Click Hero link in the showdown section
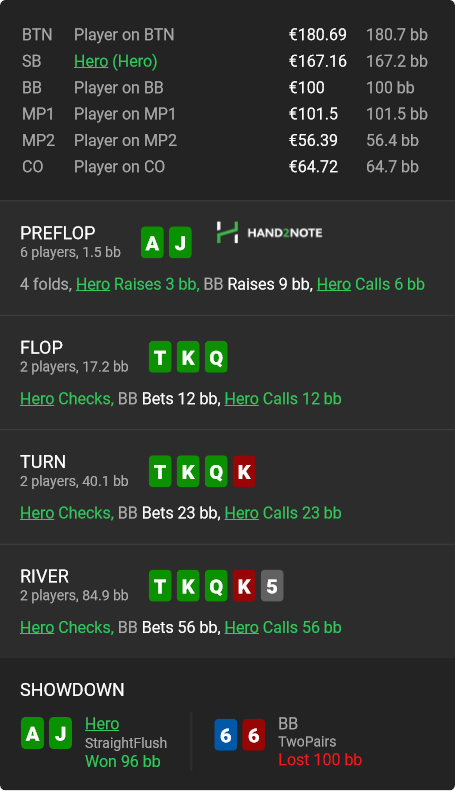The image size is (455, 791). point(102,723)
